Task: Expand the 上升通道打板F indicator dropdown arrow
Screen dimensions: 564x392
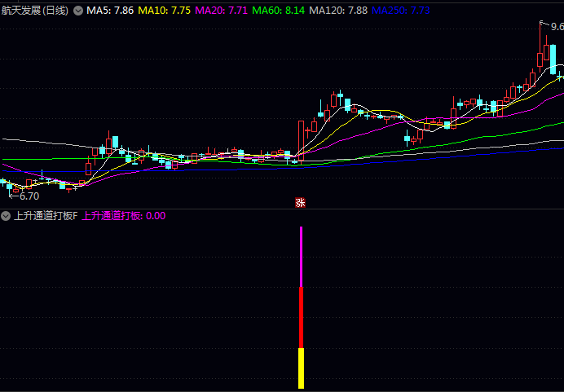Action: pyautogui.click(x=6, y=216)
